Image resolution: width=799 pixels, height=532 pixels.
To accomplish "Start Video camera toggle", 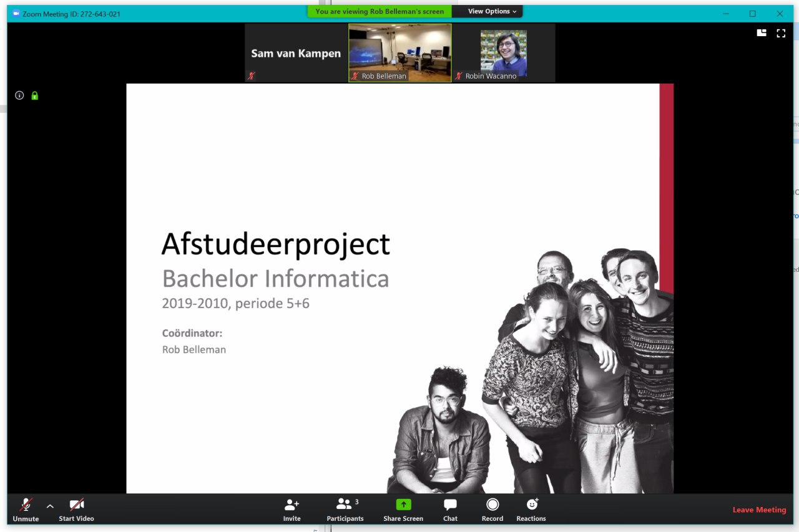I will [76, 509].
